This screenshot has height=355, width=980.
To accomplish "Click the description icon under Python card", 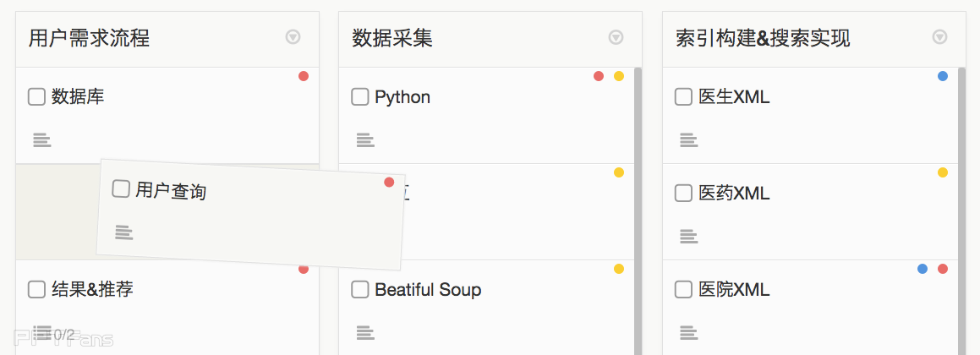I will tap(365, 140).
